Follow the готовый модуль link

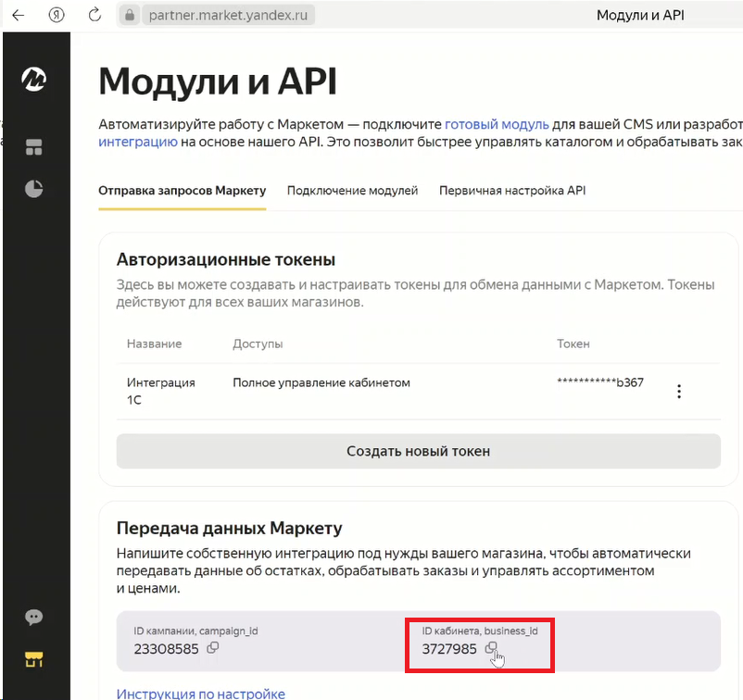click(497, 124)
